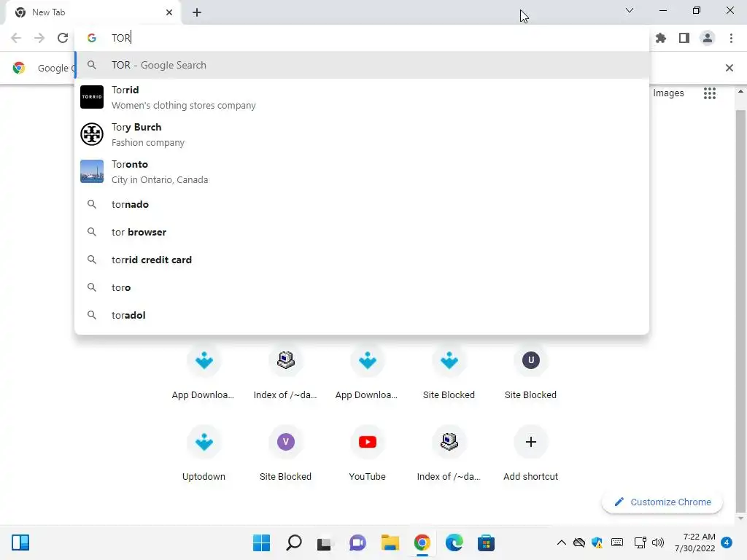Image resolution: width=747 pixels, height=560 pixels.
Task: Select the toro search suggestion
Action: point(362,287)
